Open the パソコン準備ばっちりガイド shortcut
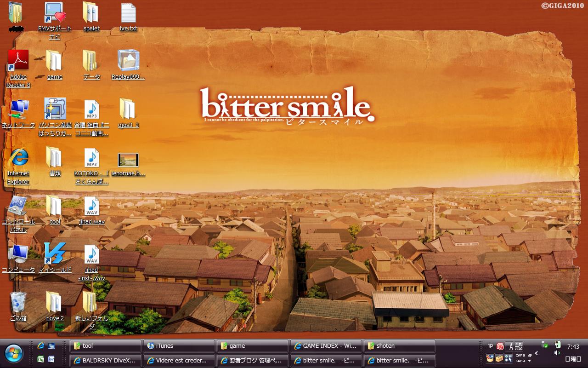This screenshot has width=588, height=368. [x=55, y=117]
